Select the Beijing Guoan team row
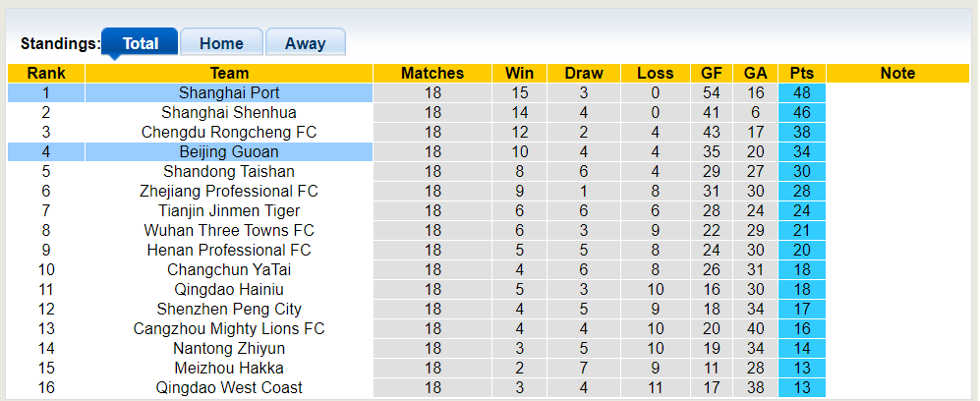 coord(229,151)
